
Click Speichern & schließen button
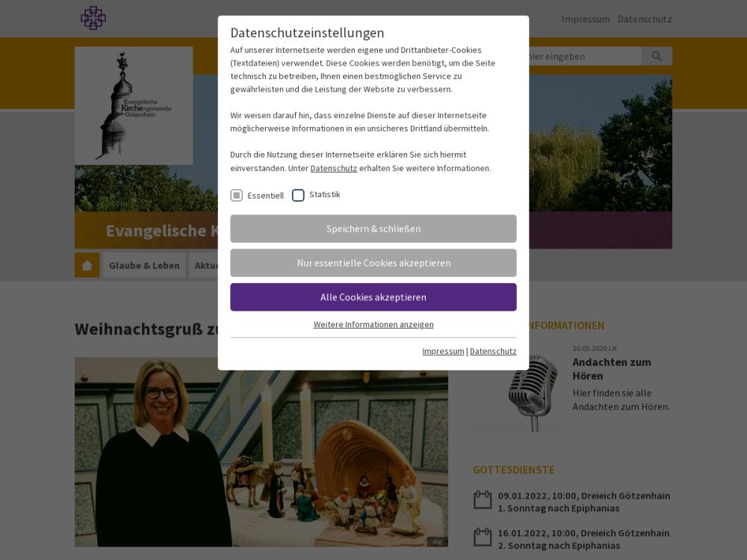[373, 228]
